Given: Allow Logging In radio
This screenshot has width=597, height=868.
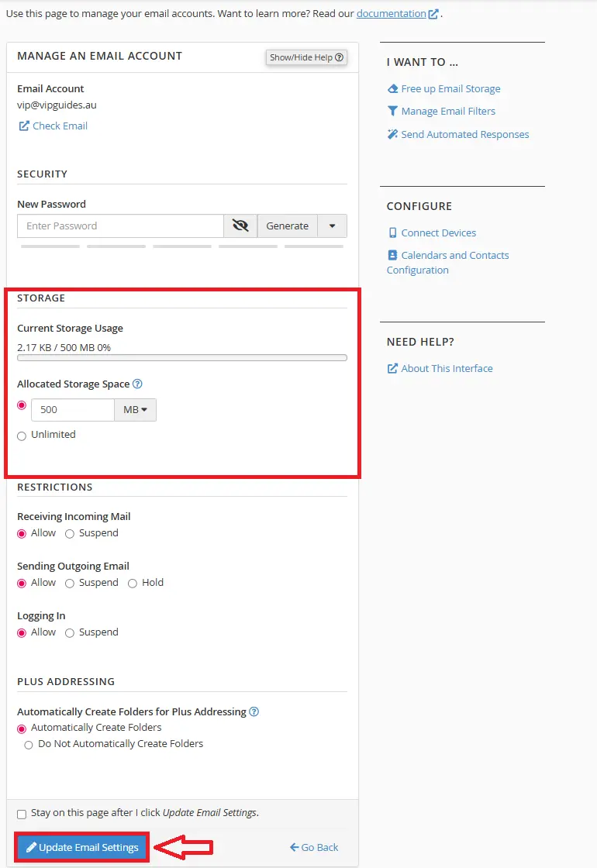Looking at the screenshot, I should coord(22,632).
